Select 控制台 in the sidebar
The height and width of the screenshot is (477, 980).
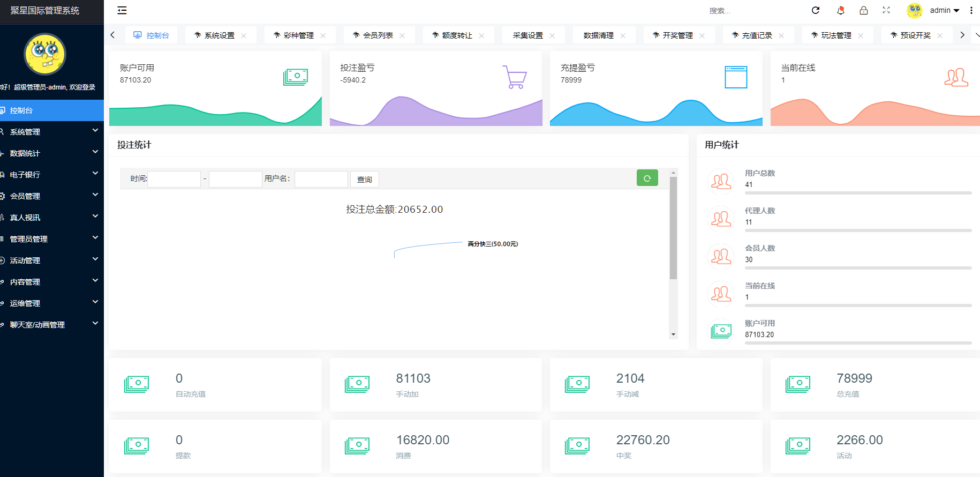pos(51,110)
